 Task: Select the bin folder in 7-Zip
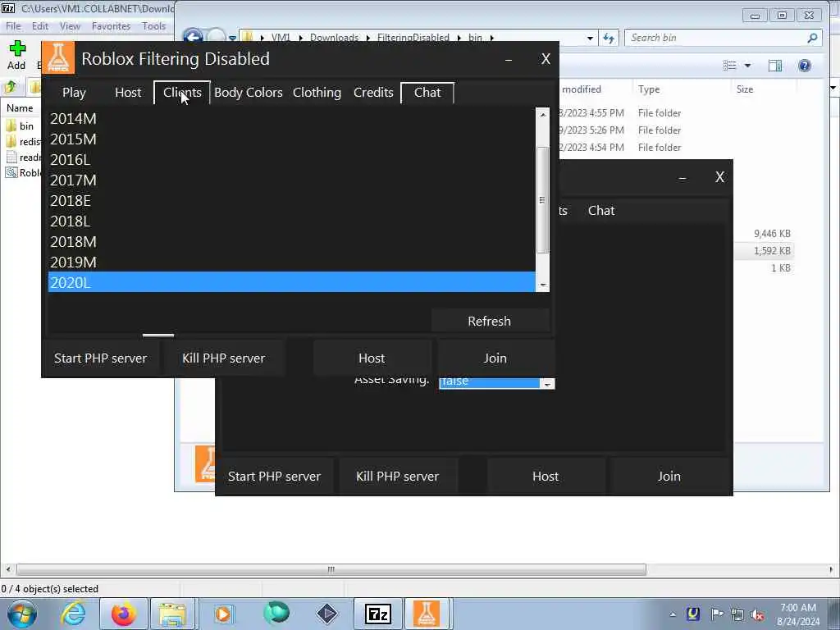pyautogui.click(x=21, y=126)
